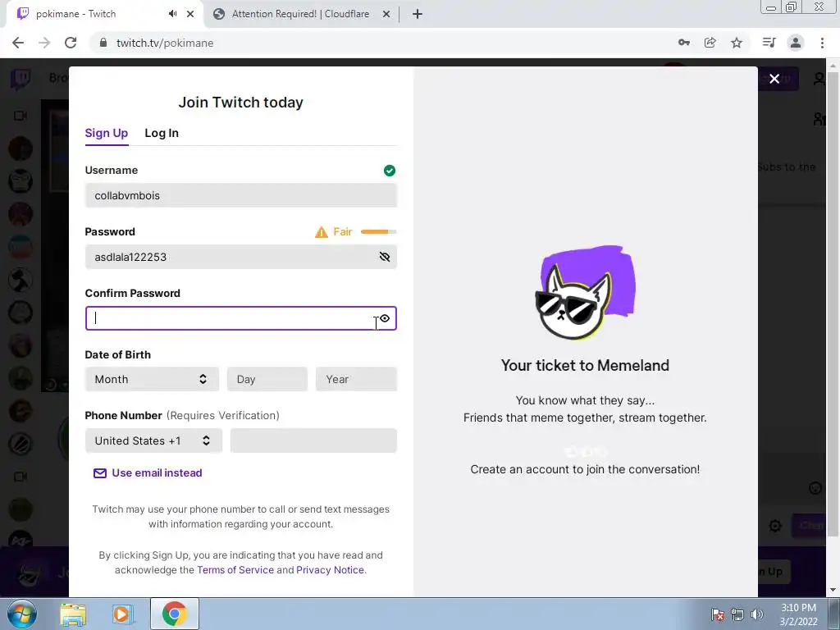840x630 pixels.
Task: Close the Join Twitch signup dialog
Action: [774, 79]
